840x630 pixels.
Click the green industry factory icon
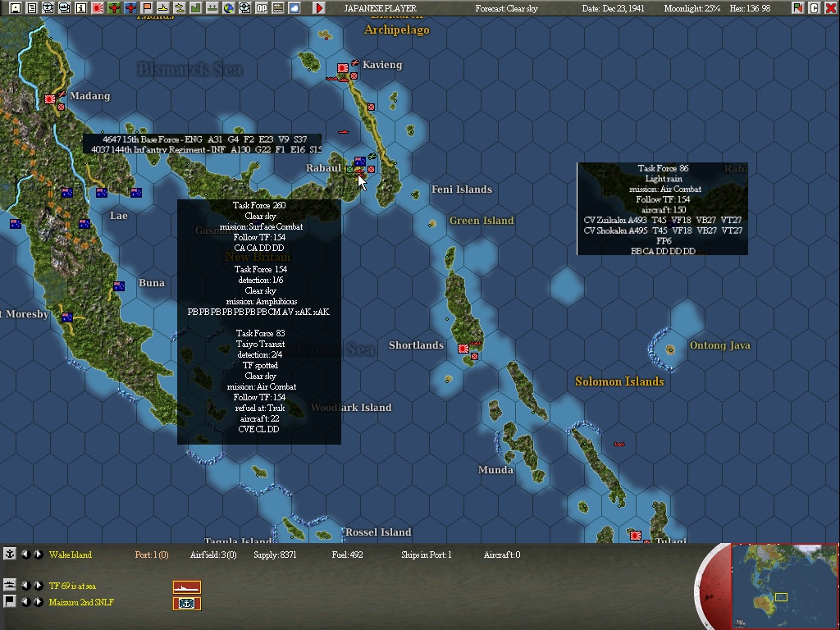click(x=195, y=8)
